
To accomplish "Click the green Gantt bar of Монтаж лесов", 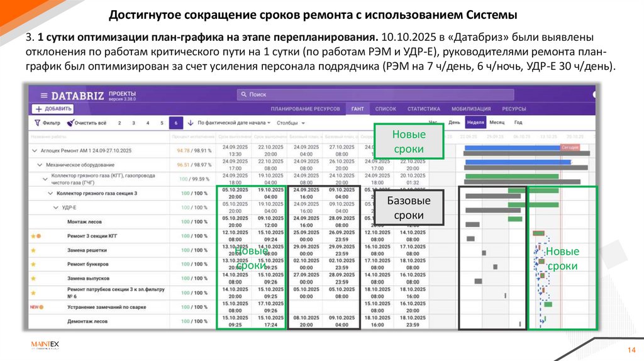I will [515, 219].
